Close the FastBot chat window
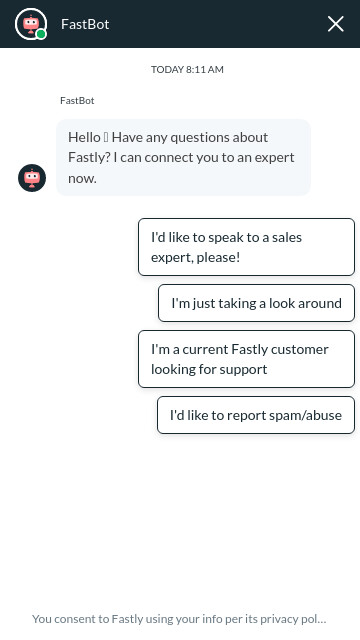The image size is (360, 640). (x=336, y=24)
